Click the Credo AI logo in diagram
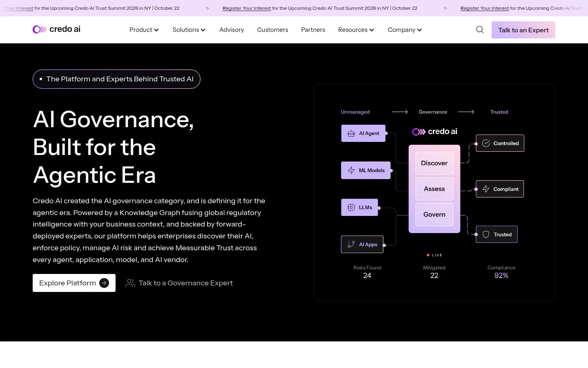This screenshot has height=368, width=588. pyautogui.click(x=434, y=131)
